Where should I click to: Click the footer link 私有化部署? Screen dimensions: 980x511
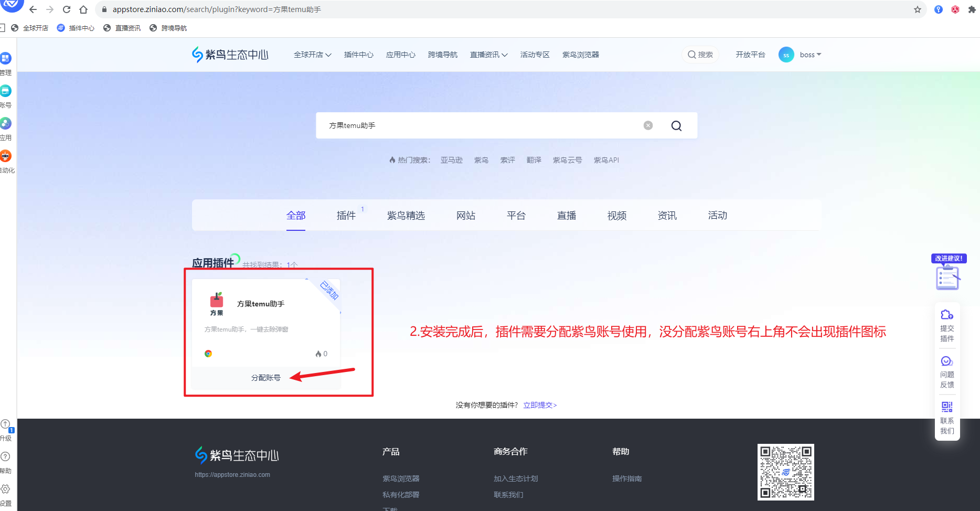[401, 495]
